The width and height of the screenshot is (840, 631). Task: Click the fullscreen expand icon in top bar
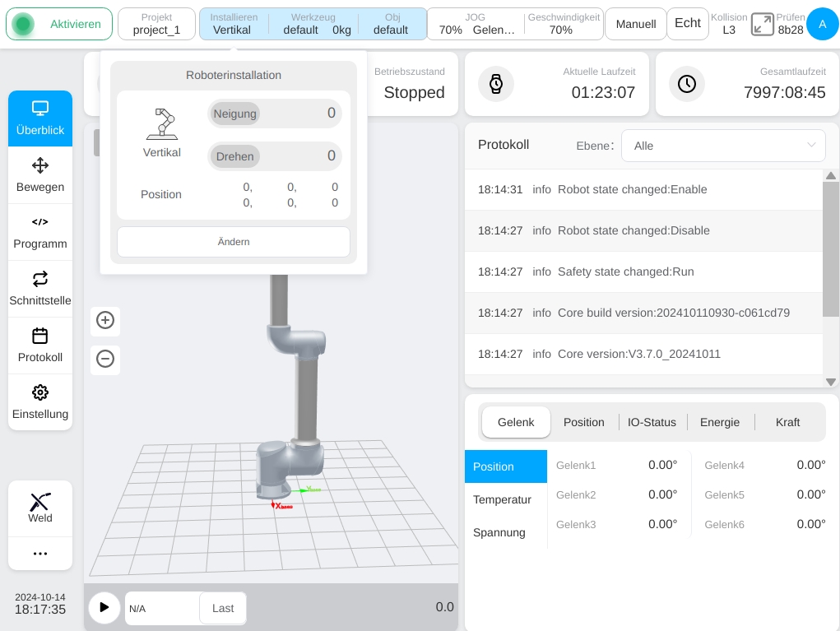762,24
